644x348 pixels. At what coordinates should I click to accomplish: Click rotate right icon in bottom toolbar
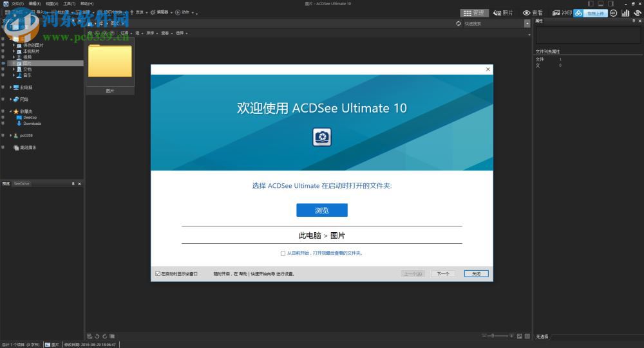pyautogui.click(x=105, y=336)
